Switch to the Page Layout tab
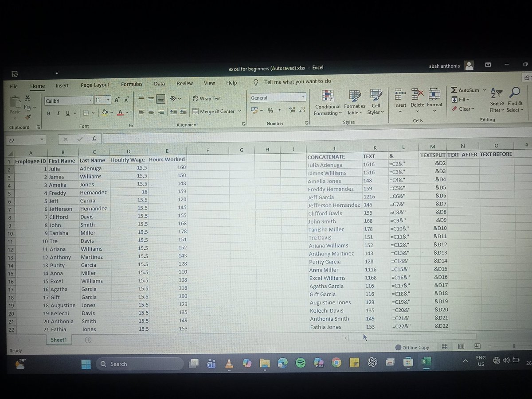 pyautogui.click(x=95, y=85)
